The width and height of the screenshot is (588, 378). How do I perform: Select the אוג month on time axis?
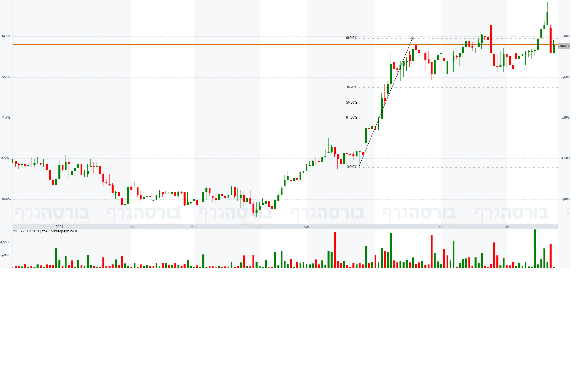click(507, 227)
